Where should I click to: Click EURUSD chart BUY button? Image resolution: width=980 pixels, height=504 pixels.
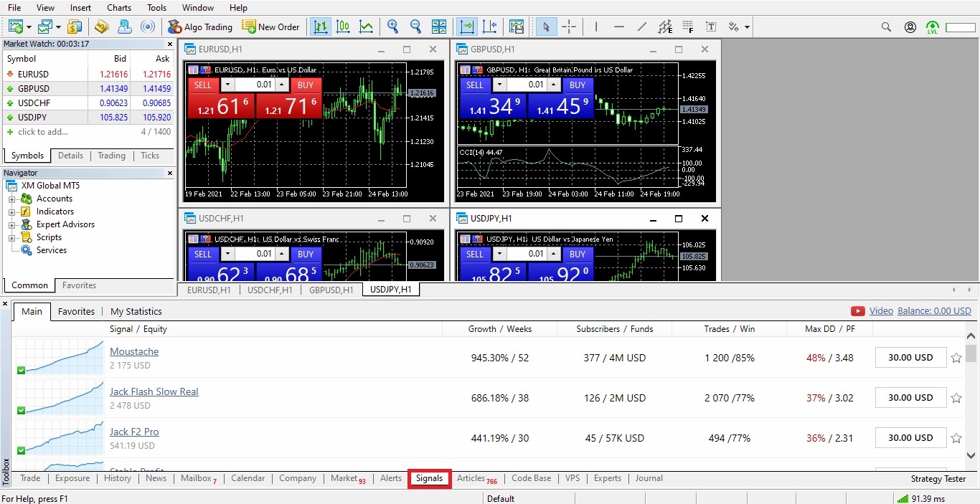pos(306,85)
